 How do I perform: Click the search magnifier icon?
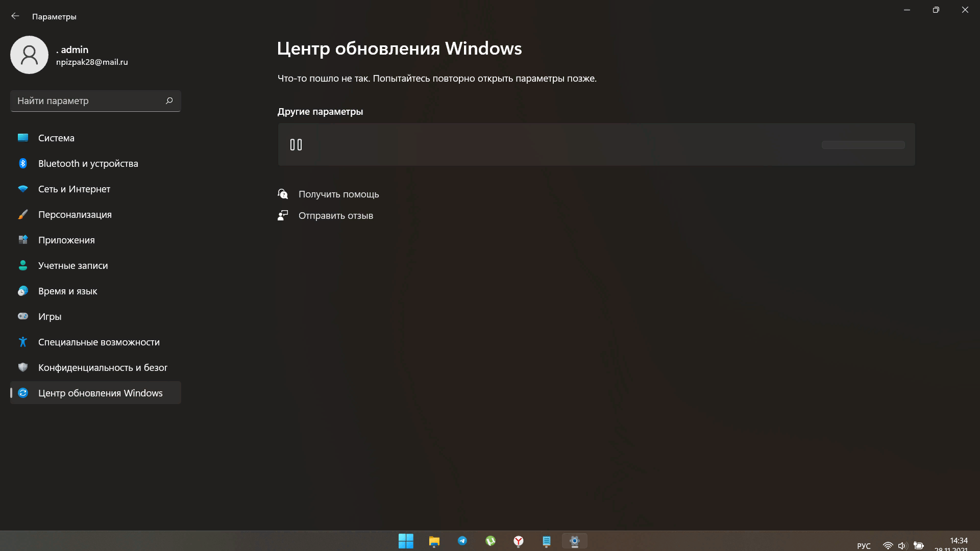169,101
